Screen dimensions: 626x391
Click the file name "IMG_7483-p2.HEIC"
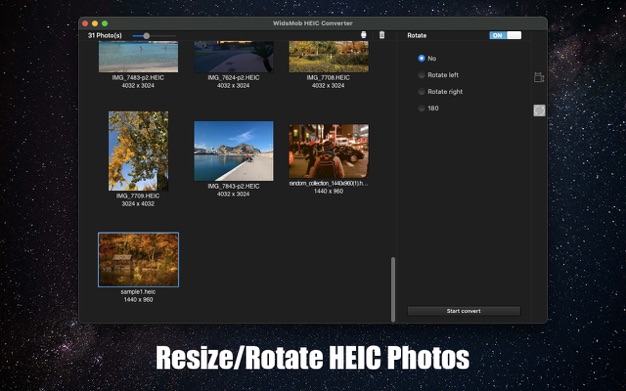pyautogui.click(x=138, y=77)
